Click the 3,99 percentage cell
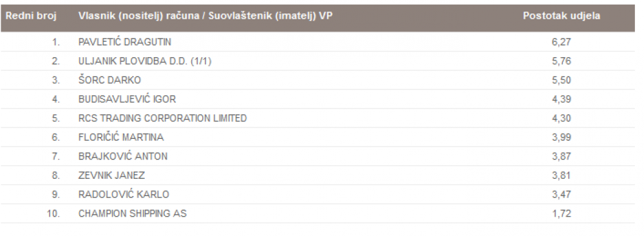Viewport: 644px width, 236px height. pyautogui.click(x=562, y=137)
